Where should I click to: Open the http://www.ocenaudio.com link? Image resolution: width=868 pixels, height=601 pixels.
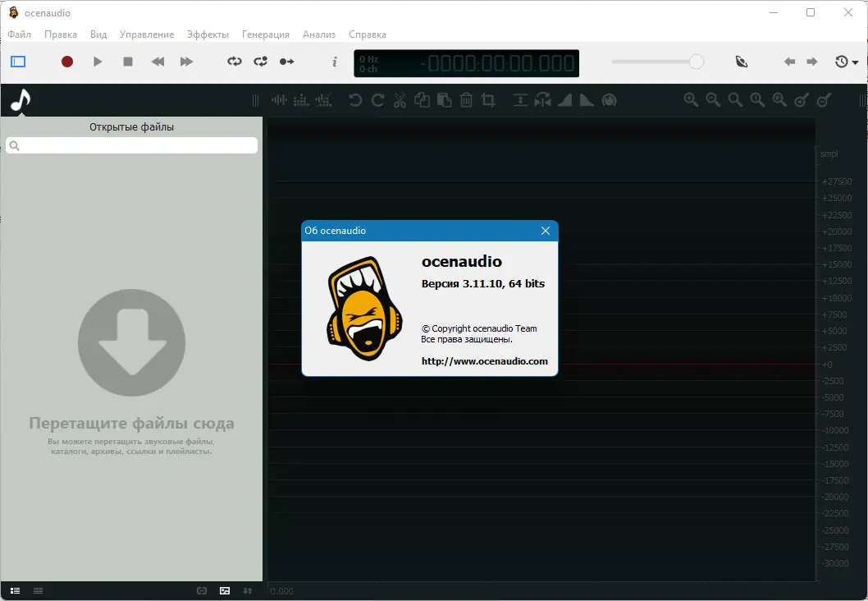coord(484,361)
